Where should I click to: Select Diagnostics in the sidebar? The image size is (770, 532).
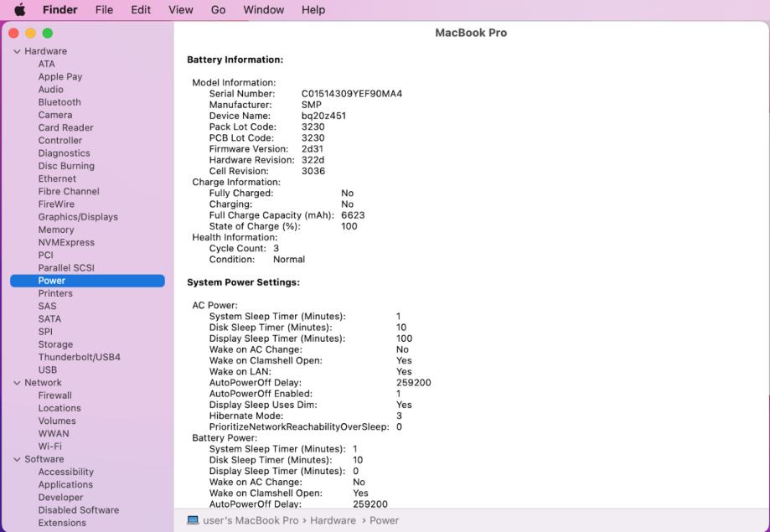65,153
